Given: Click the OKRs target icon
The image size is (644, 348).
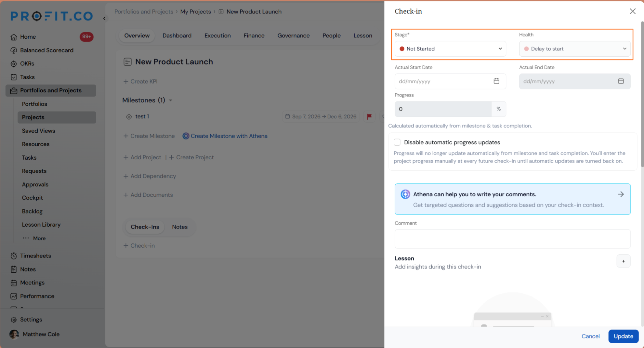Looking at the screenshot, I should click(x=14, y=64).
